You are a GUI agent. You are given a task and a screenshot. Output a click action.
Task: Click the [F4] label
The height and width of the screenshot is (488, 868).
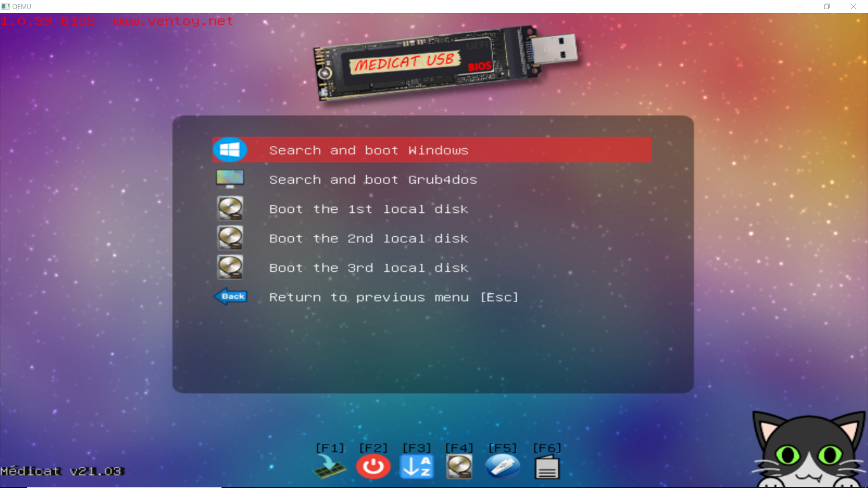pyautogui.click(x=459, y=448)
